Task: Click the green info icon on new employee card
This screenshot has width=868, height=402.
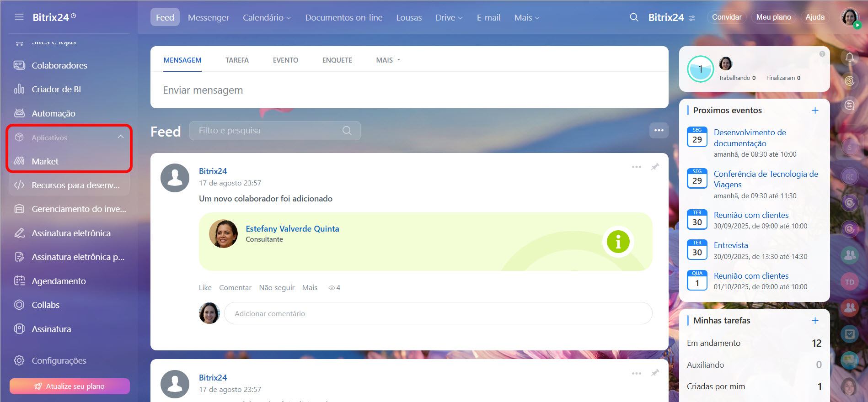Action: coord(618,242)
